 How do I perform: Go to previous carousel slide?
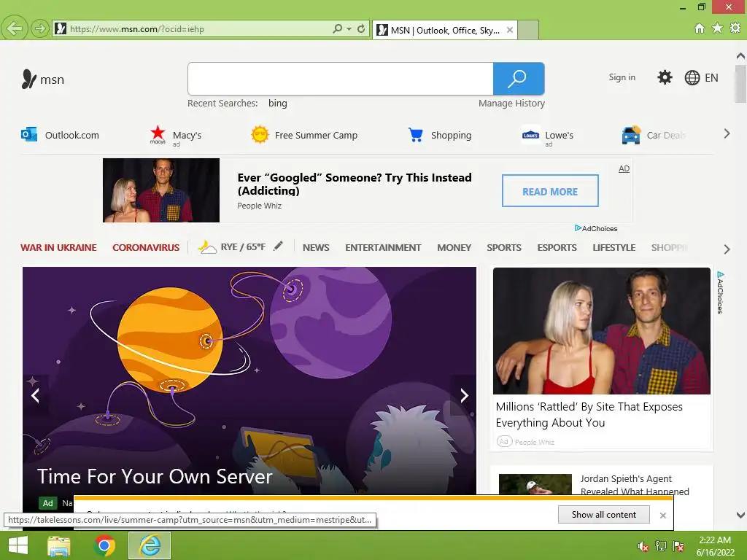pyautogui.click(x=35, y=395)
